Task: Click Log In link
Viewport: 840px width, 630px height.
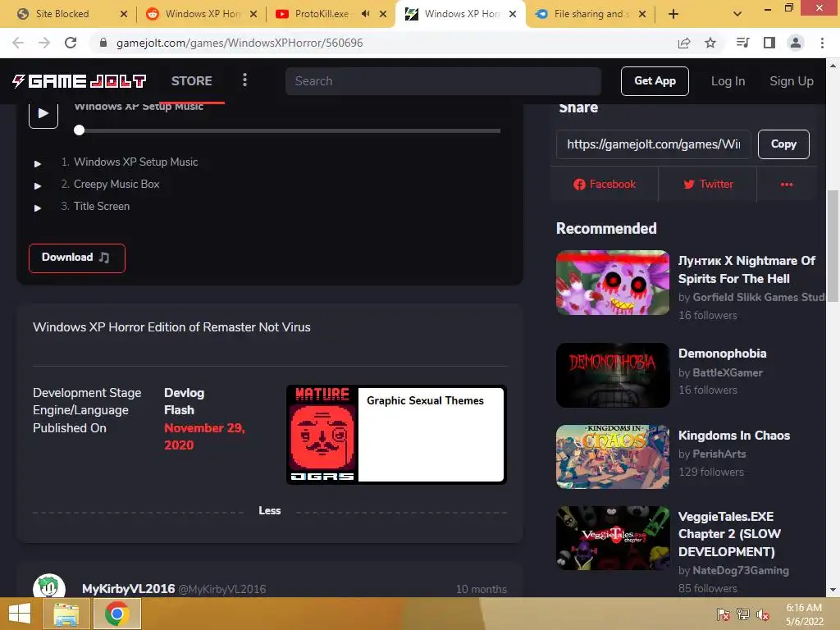Action: 728,81
